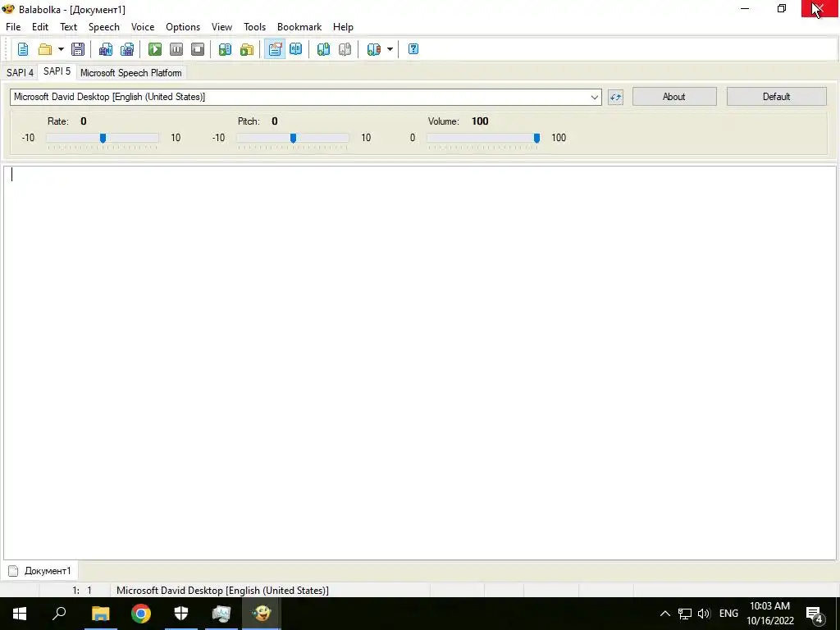
Task: Launch Google Chrome from the taskbar
Action: pyautogui.click(x=141, y=614)
